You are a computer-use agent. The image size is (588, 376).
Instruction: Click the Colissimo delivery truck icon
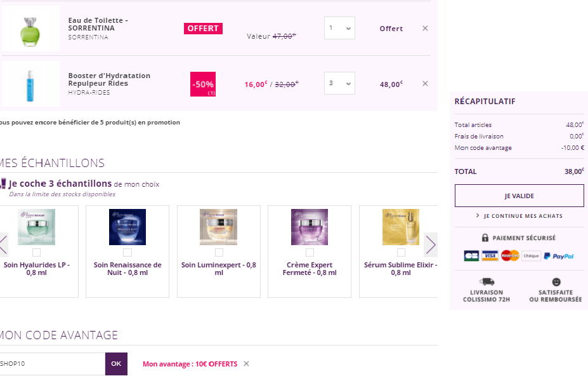pyautogui.click(x=487, y=281)
